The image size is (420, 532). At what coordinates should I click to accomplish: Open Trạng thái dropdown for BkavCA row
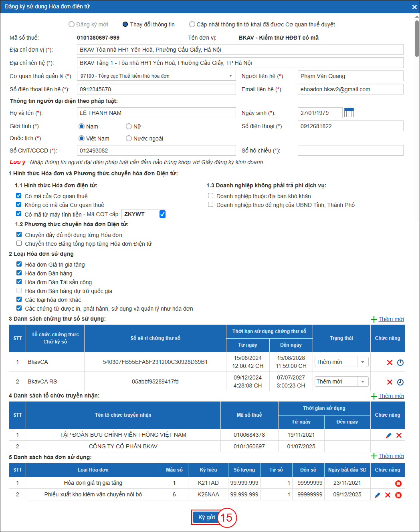362,362
